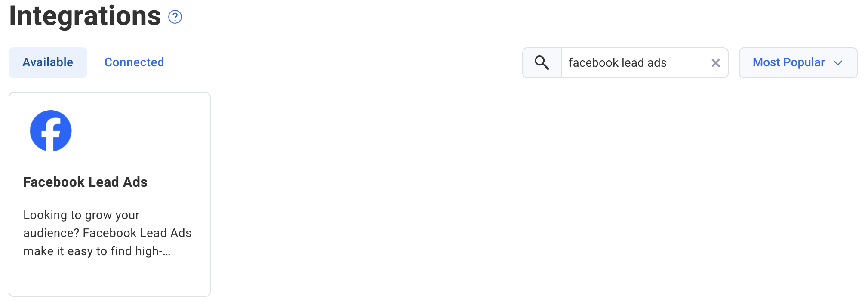Click the magnifying glass search icon
The height and width of the screenshot is (302, 868).
(542, 62)
